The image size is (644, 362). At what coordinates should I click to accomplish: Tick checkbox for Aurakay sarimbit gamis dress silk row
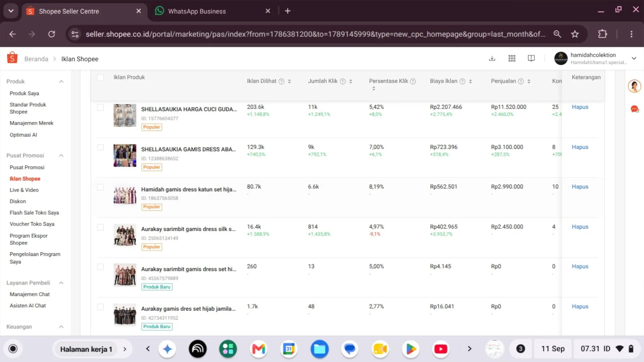100,227
